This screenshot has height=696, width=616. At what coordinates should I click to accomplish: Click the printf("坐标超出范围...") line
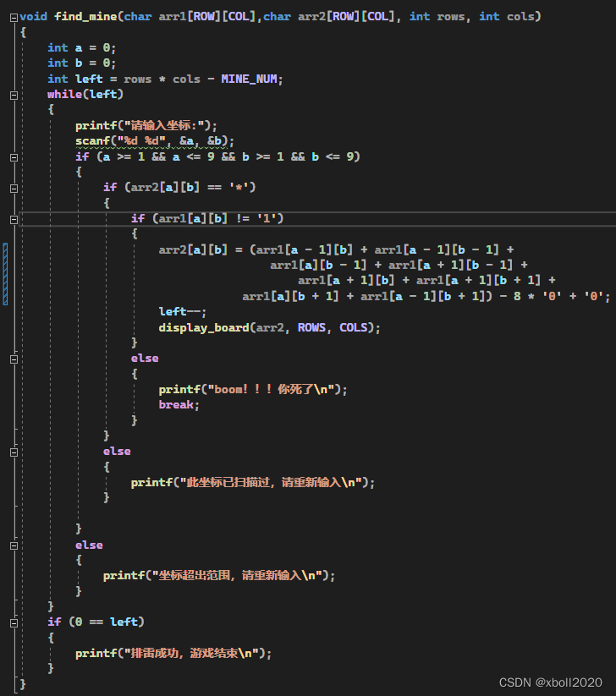point(219,576)
